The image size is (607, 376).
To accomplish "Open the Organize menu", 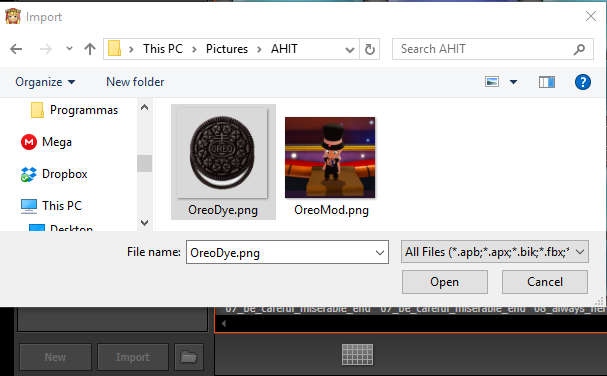I will pos(45,82).
